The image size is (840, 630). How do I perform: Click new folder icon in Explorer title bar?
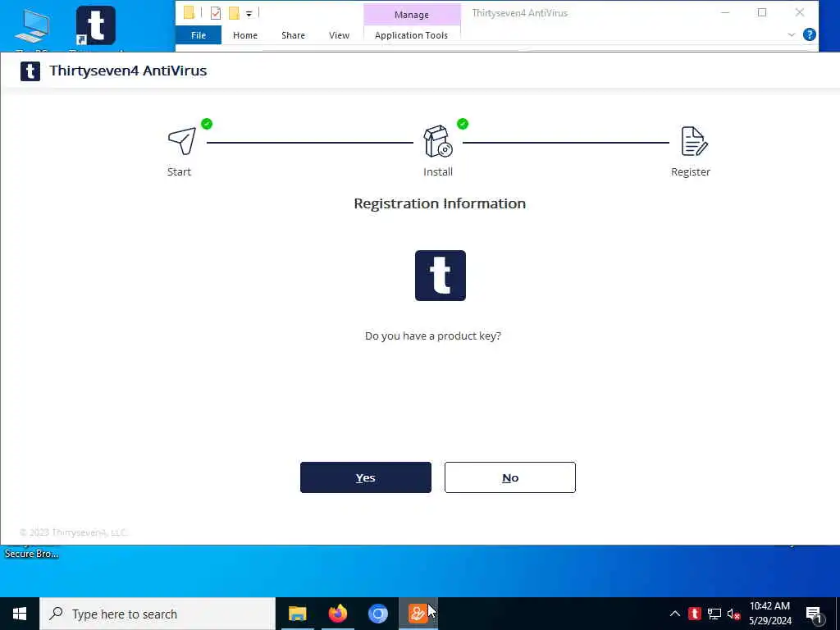point(234,13)
